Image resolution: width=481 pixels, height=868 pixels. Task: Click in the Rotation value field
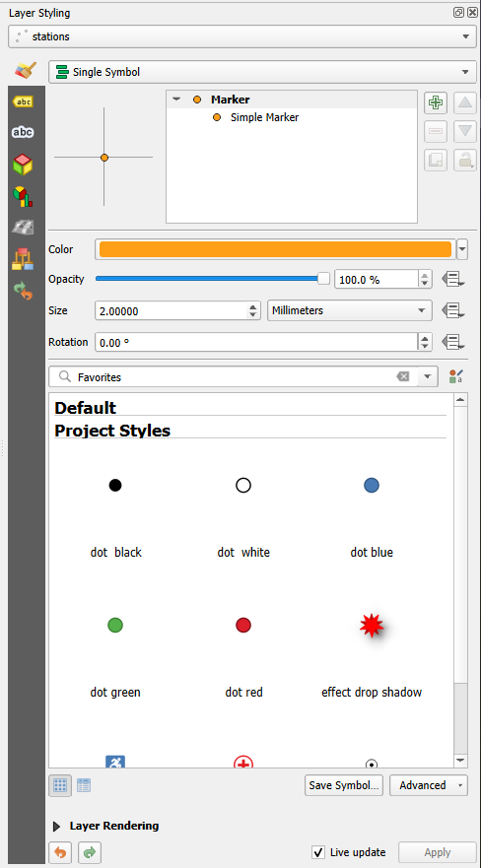pyautogui.click(x=257, y=342)
